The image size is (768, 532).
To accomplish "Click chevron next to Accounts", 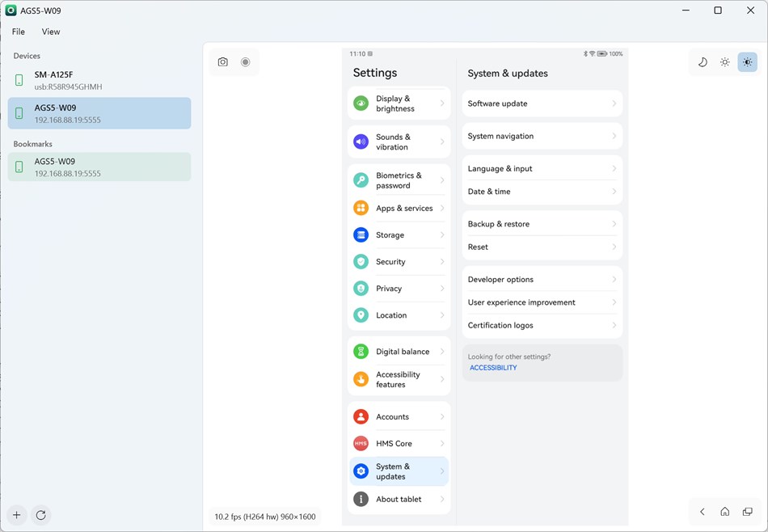I will click(x=442, y=416).
